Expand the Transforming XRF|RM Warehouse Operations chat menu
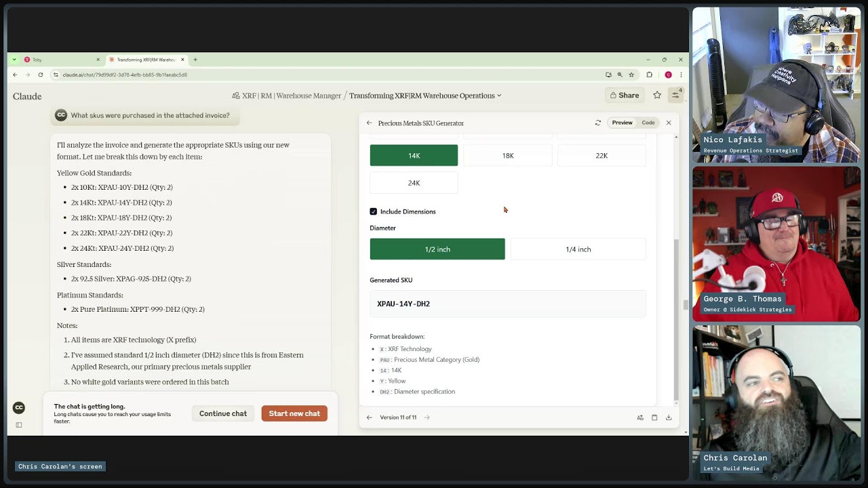 425,96
